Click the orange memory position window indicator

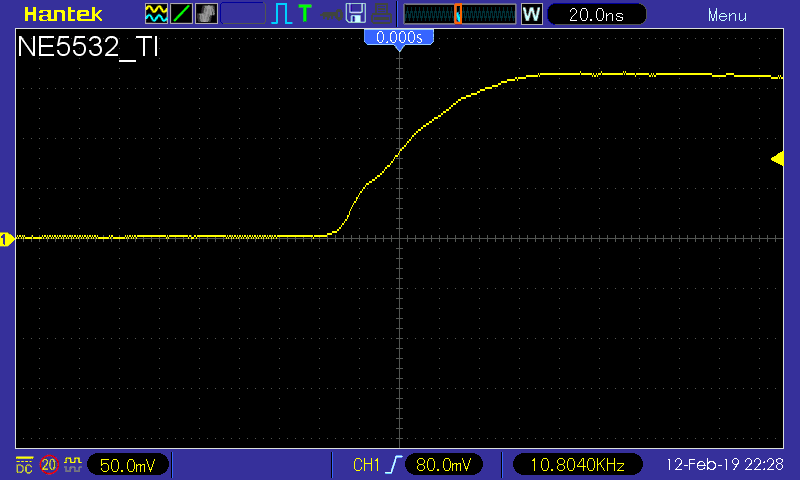click(458, 14)
